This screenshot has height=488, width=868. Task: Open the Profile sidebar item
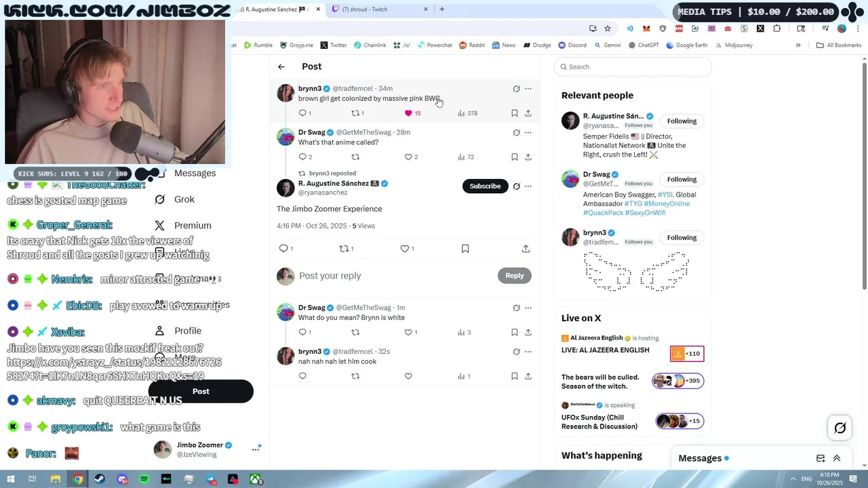tap(188, 331)
